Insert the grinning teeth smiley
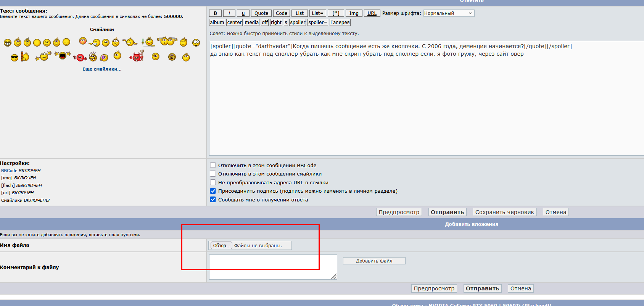644x306 pixels. (8, 43)
